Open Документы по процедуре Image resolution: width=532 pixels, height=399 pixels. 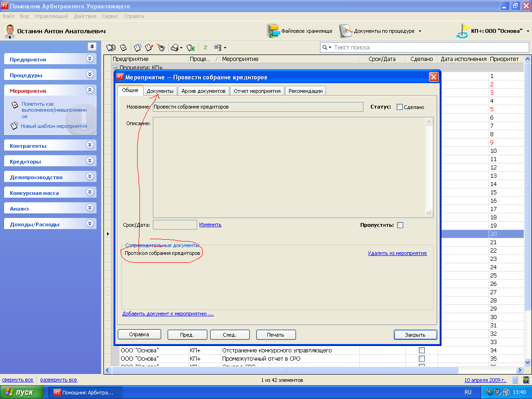click(x=377, y=31)
